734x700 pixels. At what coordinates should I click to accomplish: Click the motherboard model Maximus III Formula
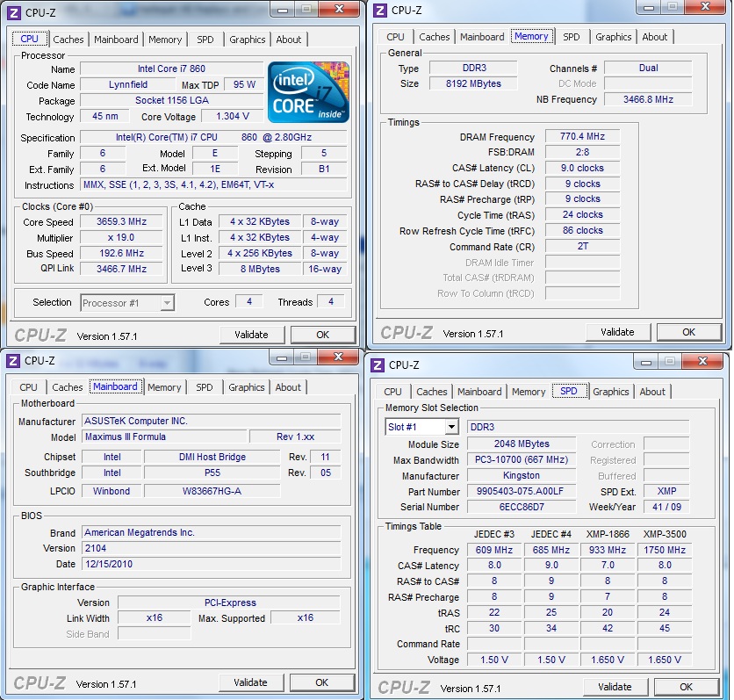pyautogui.click(x=164, y=437)
